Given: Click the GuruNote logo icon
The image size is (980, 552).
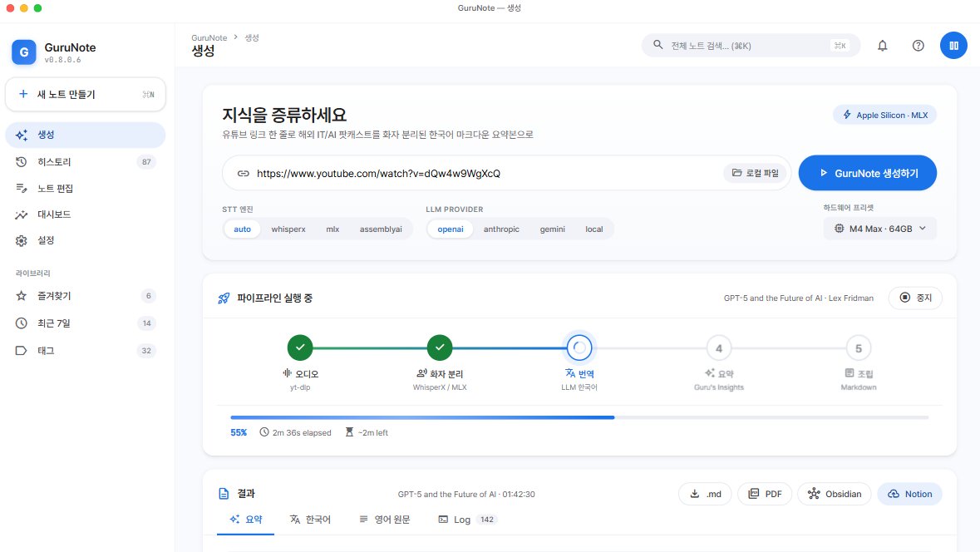Looking at the screenshot, I should pyautogui.click(x=24, y=52).
